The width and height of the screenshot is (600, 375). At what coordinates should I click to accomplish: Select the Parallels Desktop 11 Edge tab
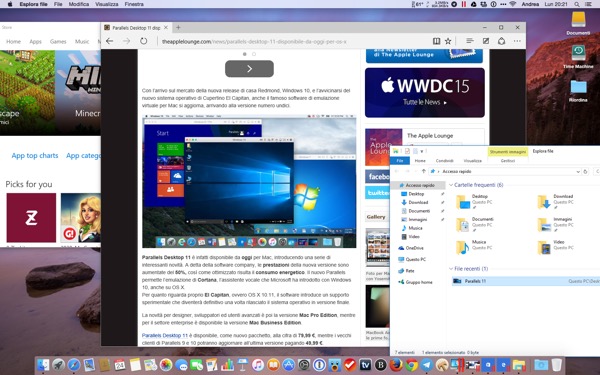coord(136,28)
